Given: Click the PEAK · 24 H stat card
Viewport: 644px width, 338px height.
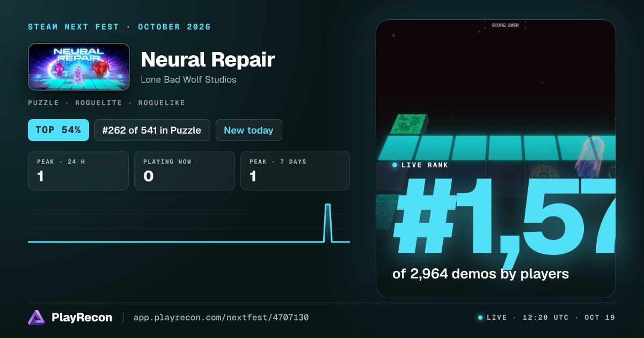Looking at the screenshot, I should coord(78,171).
